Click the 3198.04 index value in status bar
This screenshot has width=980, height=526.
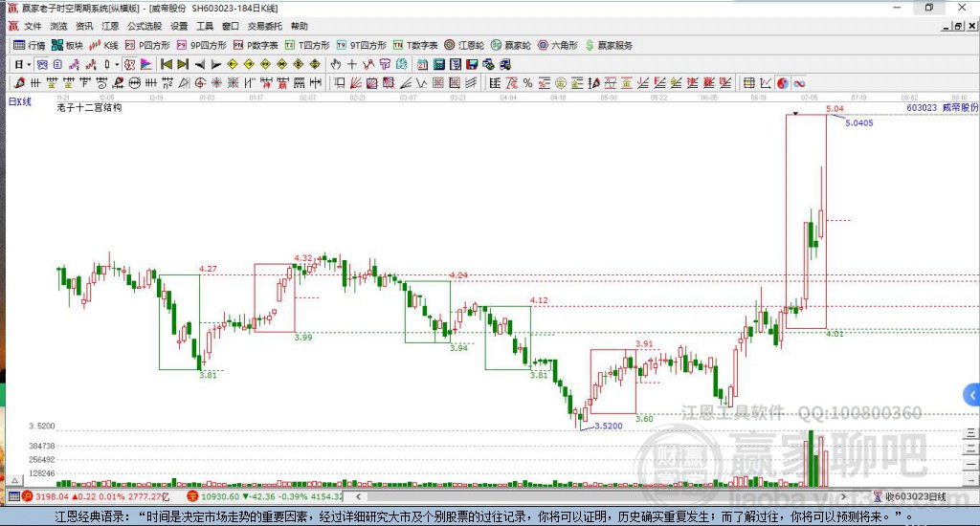pyautogui.click(x=52, y=496)
